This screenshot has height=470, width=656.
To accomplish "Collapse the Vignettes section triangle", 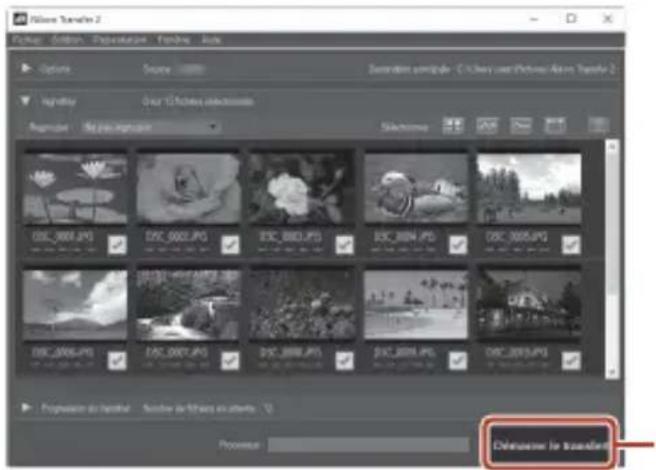I will point(26,101).
